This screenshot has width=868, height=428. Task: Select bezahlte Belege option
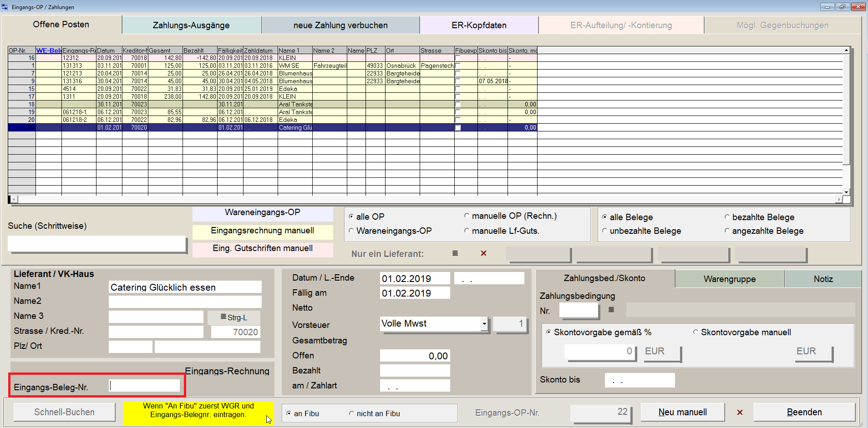(727, 217)
